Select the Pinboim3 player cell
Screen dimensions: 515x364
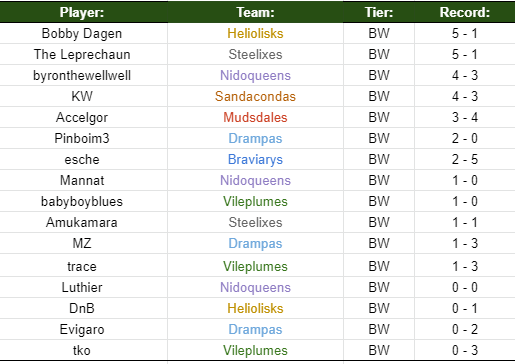84,138
